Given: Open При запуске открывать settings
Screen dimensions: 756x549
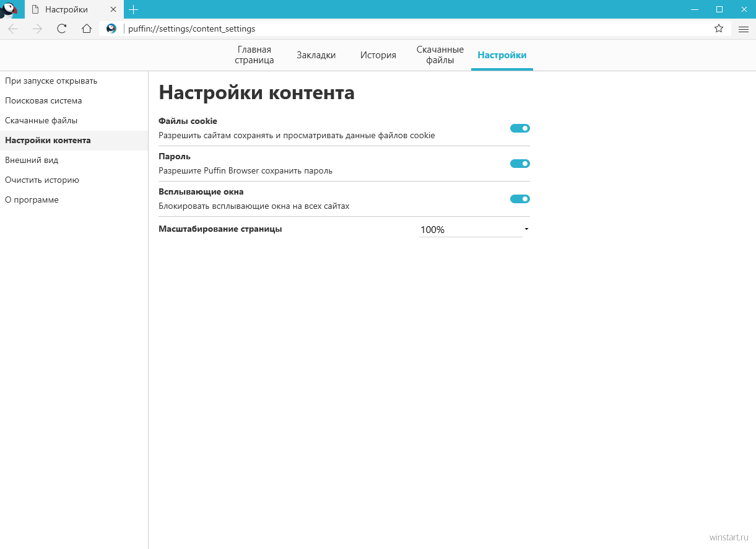Looking at the screenshot, I should point(74,81).
